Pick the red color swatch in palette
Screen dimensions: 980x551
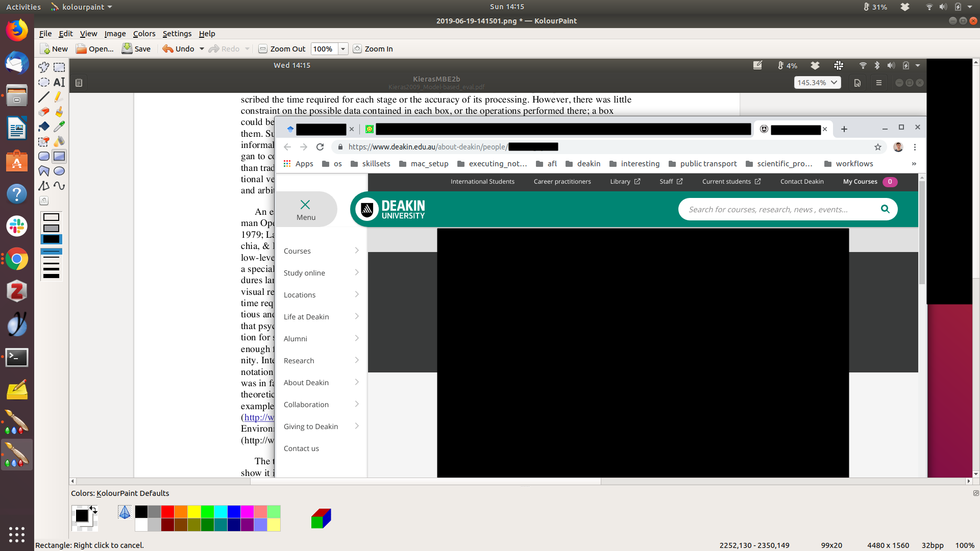167,512
